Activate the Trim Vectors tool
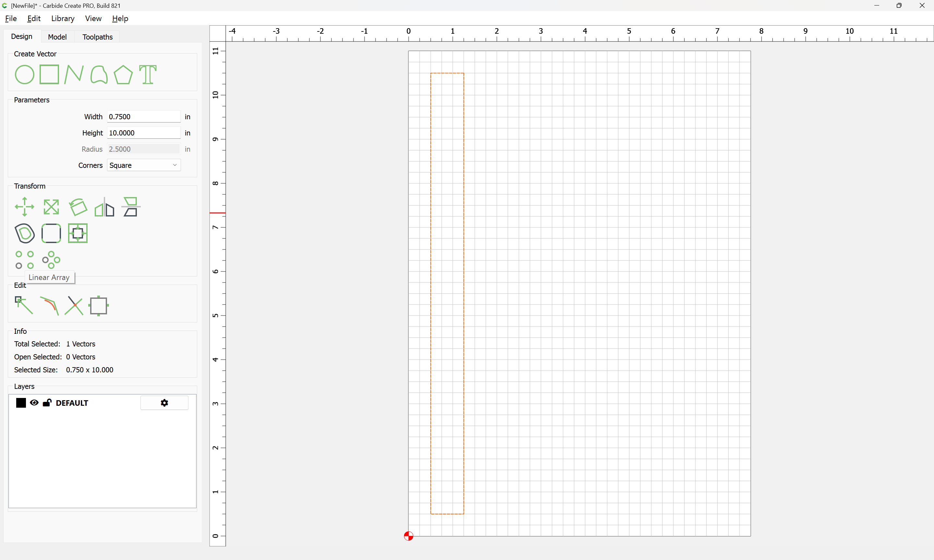 [74, 305]
